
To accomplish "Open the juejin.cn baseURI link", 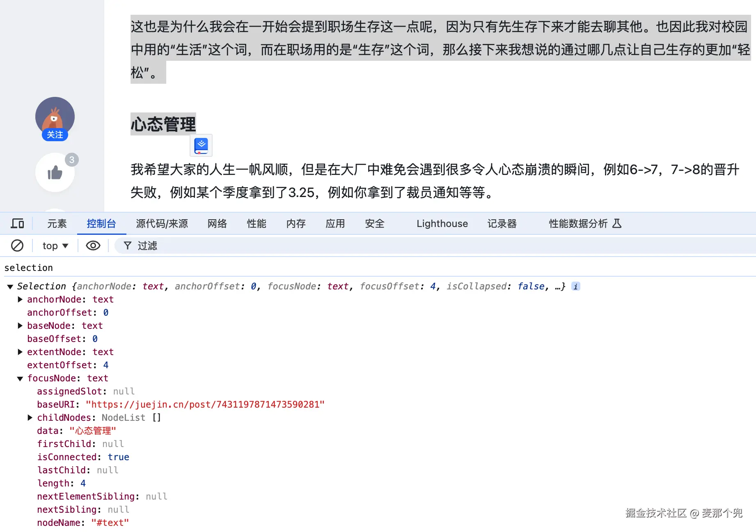I will [205, 404].
